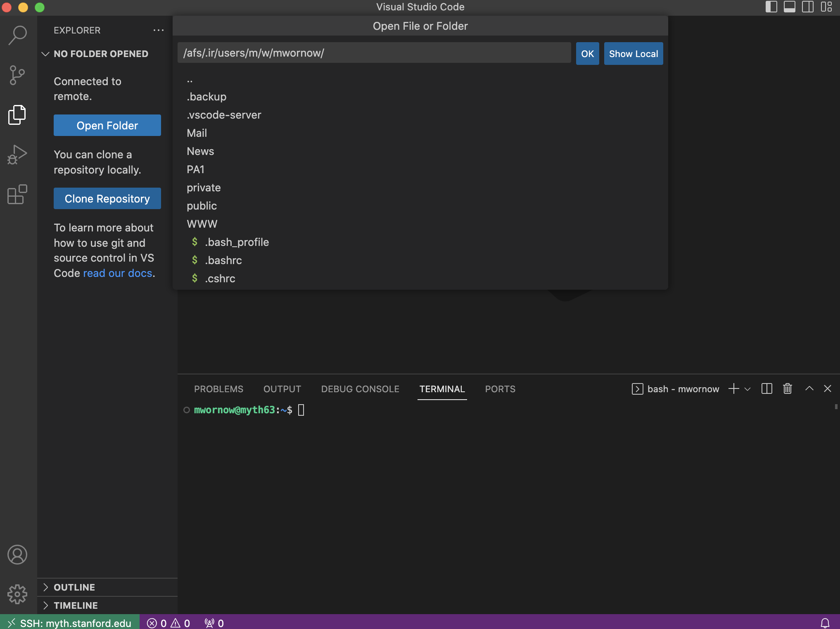The image size is (840, 629).
Task: Open the Accounts menu icon
Action: [x=17, y=555]
